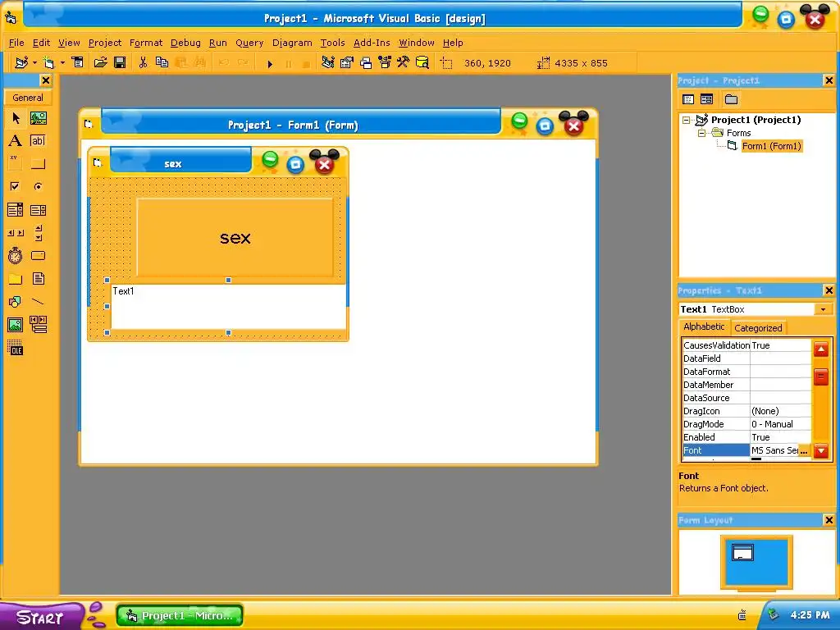This screenshot has height=630, width=840.
Task: Click View Code in Project panel
Action: 688,99
